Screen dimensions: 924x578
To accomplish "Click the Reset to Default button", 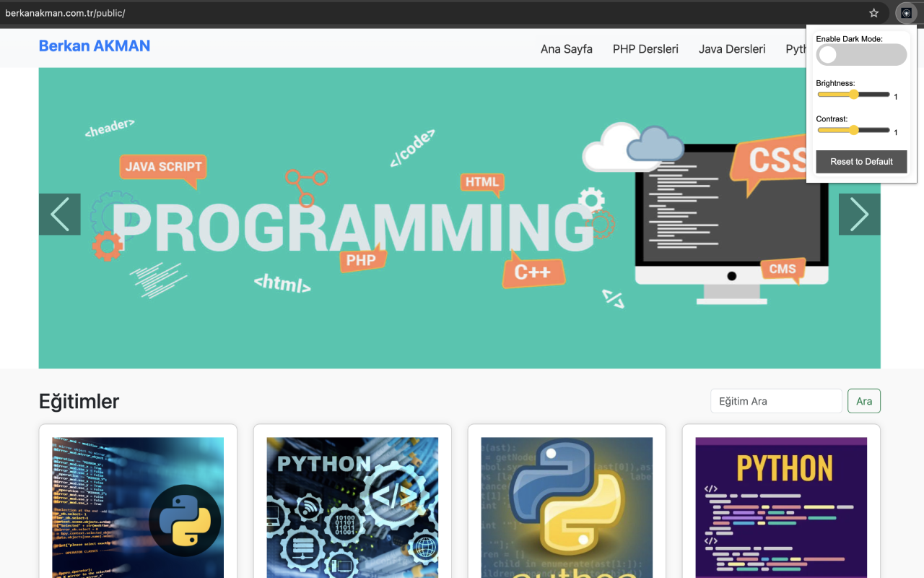I will coord(861,162).
